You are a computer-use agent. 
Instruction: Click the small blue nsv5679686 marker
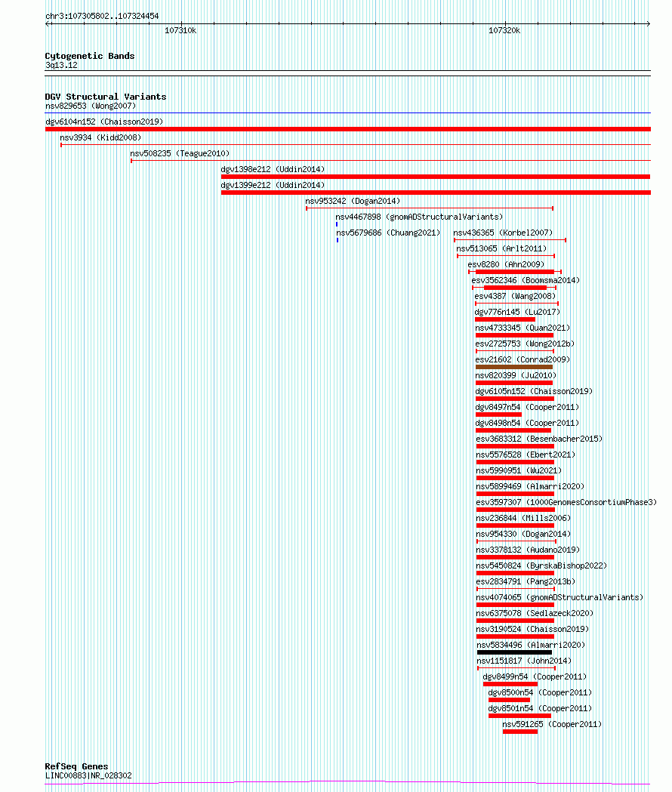click(338, 240)
